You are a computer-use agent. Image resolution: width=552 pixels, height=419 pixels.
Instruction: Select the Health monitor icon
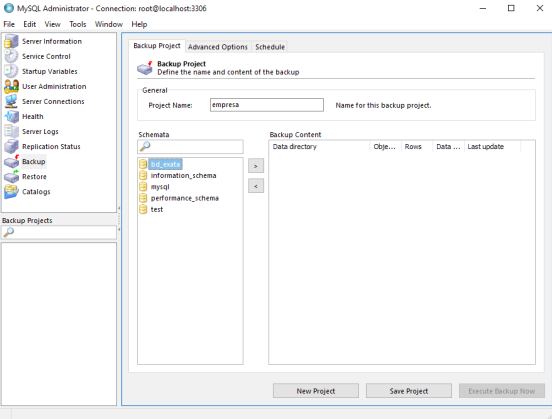[x=11, y=116]
